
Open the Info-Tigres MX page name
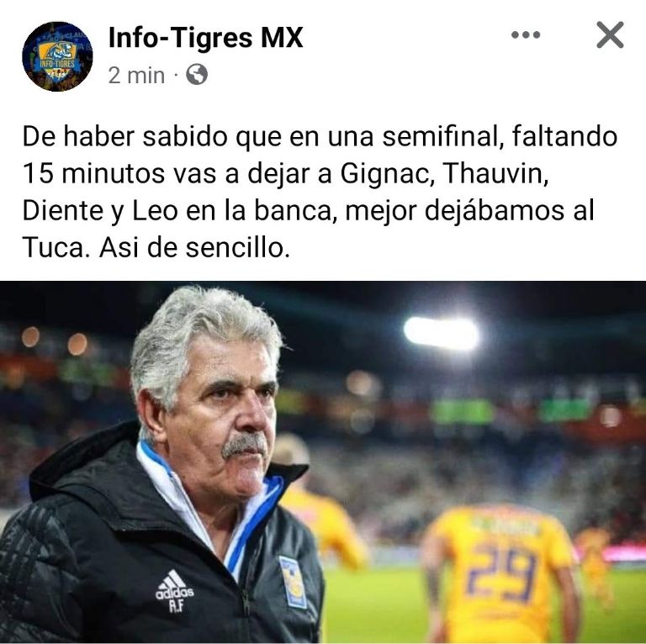click(205, 38)
